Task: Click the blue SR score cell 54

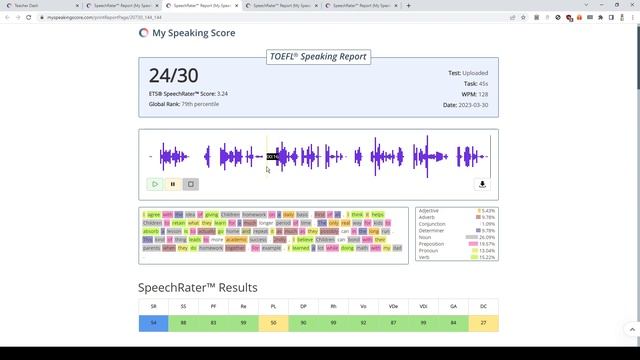Action: [x=153, y=323]
